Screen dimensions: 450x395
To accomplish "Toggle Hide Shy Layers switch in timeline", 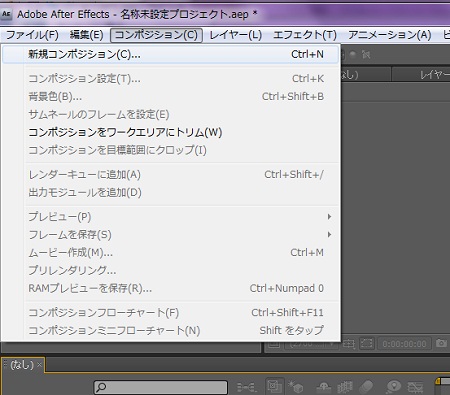I will pyautogui.click(x=323, y=387).
